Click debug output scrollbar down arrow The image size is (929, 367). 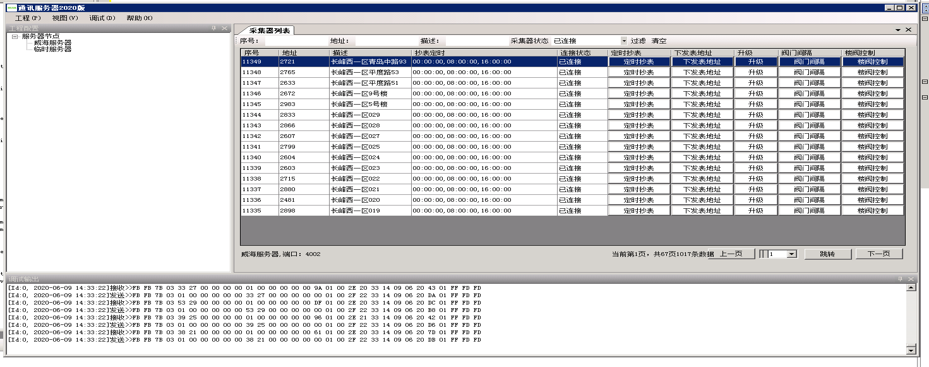(911, 350)
